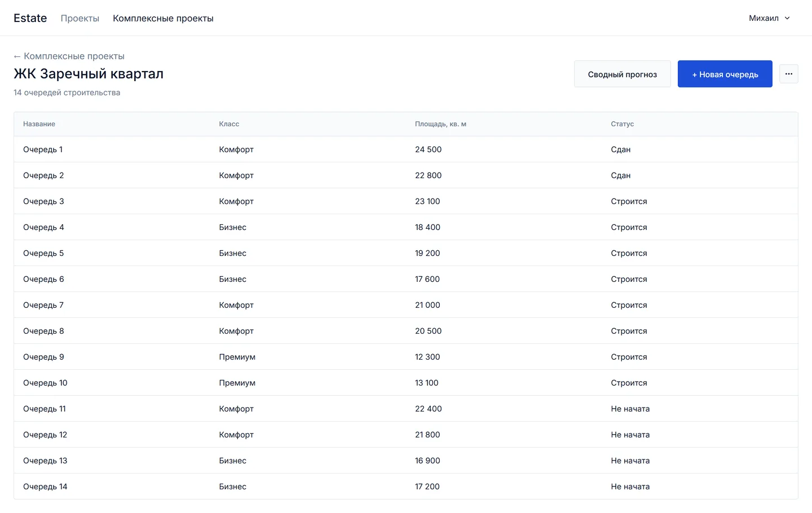Screen dimensions: 812x513
Task: Open the Комплексные проекты nav item
Action: 163,18
